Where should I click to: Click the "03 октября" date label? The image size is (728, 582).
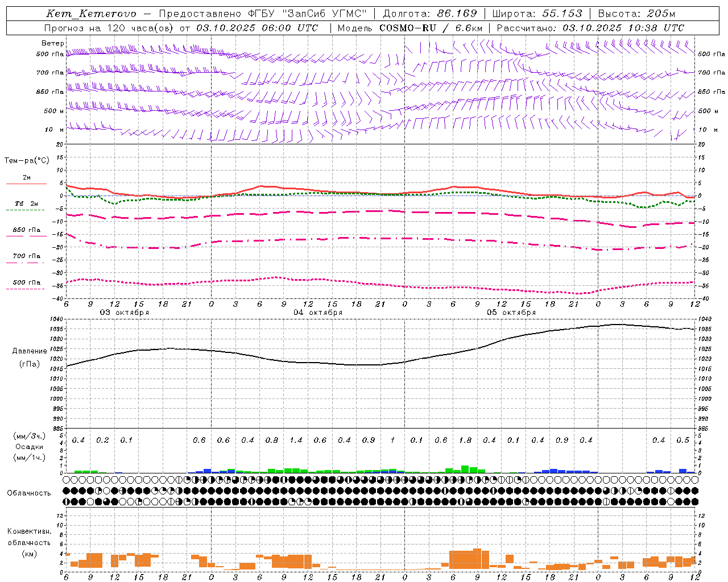125,313
